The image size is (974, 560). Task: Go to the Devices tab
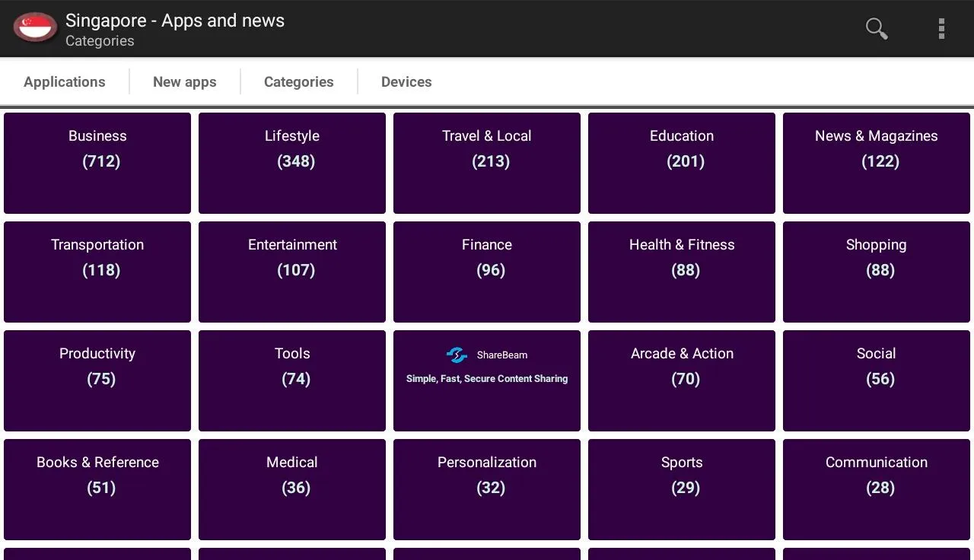406,81
